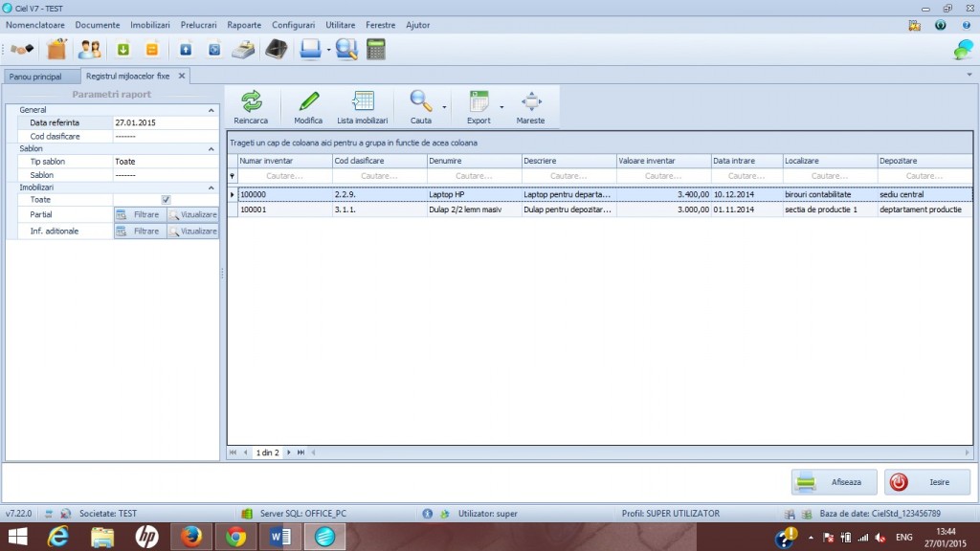Click the Data referinta date field
Viewport: 980px width, 551px height.
[166, 123]
